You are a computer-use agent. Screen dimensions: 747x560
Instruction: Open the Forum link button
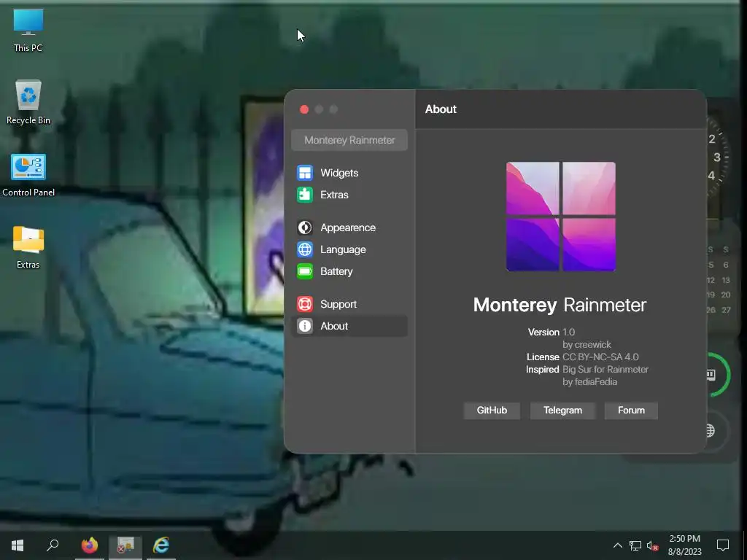631,411
